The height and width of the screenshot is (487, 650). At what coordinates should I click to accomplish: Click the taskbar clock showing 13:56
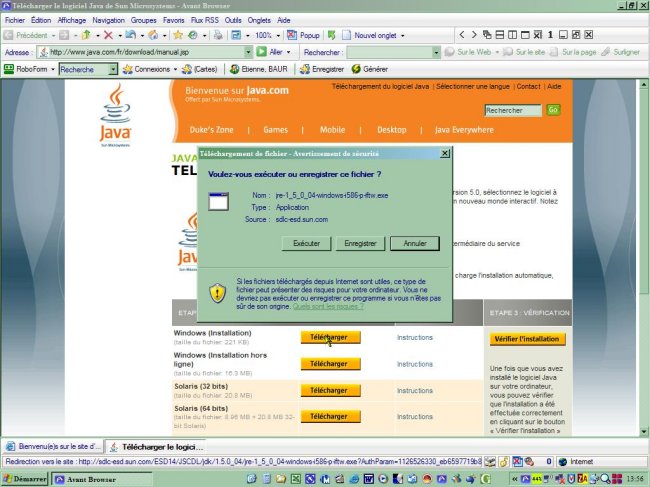[635, 479]
